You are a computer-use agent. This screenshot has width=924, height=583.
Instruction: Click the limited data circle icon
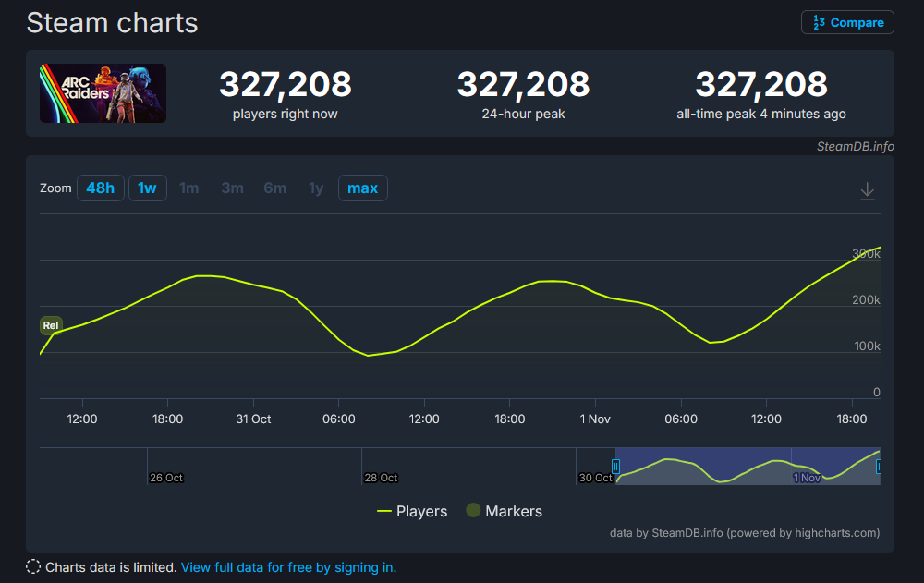point(33,566)
